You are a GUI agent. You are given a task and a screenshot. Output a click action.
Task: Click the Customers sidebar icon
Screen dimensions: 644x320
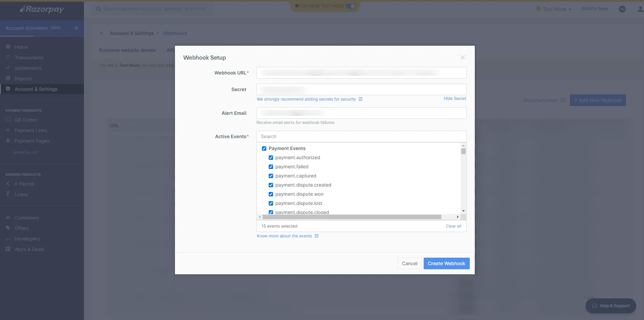8,217
